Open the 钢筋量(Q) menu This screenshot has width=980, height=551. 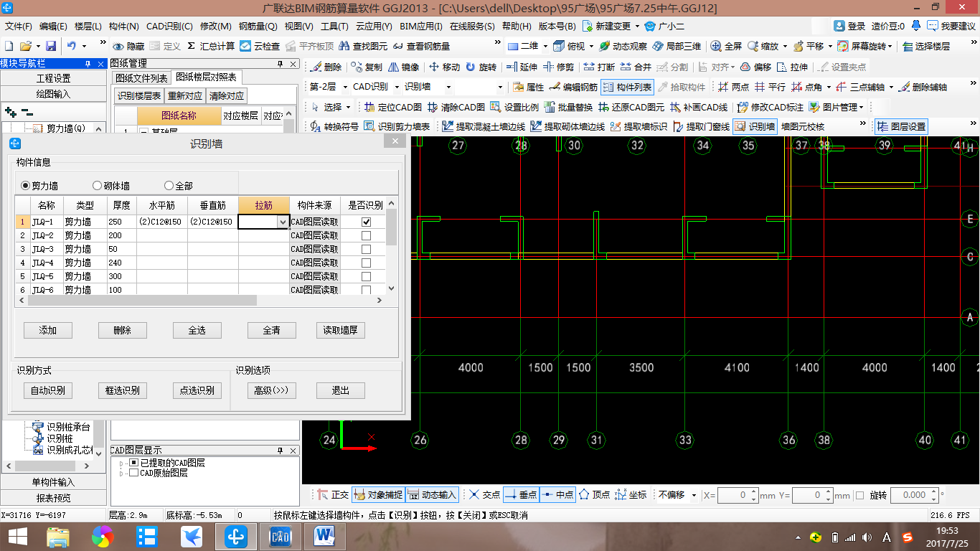[258, 26]
